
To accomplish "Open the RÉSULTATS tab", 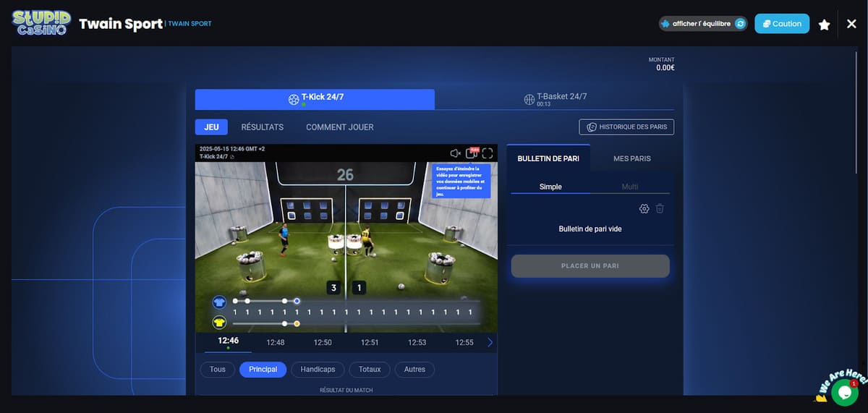I will tap(263, 127).
